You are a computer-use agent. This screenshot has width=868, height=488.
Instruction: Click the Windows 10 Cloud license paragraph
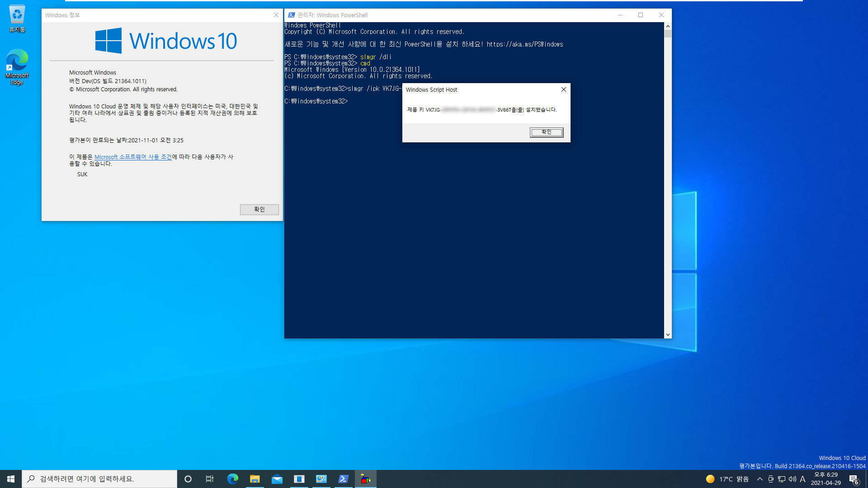click(x=164, y=113)
